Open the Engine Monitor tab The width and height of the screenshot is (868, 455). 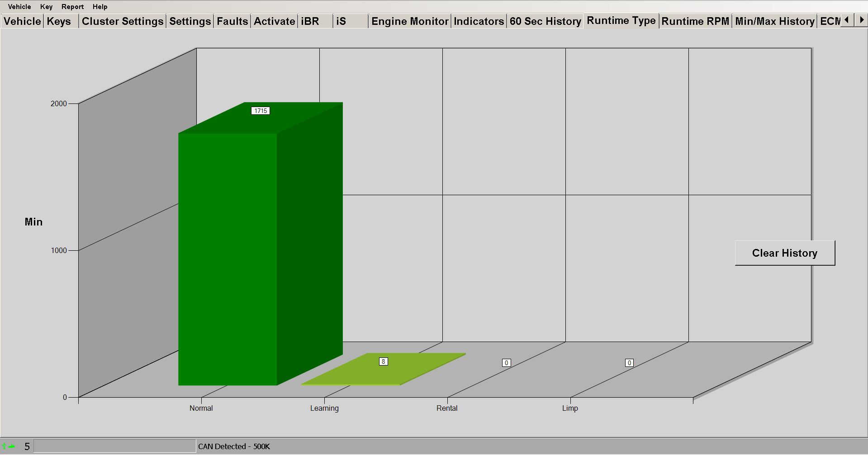[x=410, y=21]
